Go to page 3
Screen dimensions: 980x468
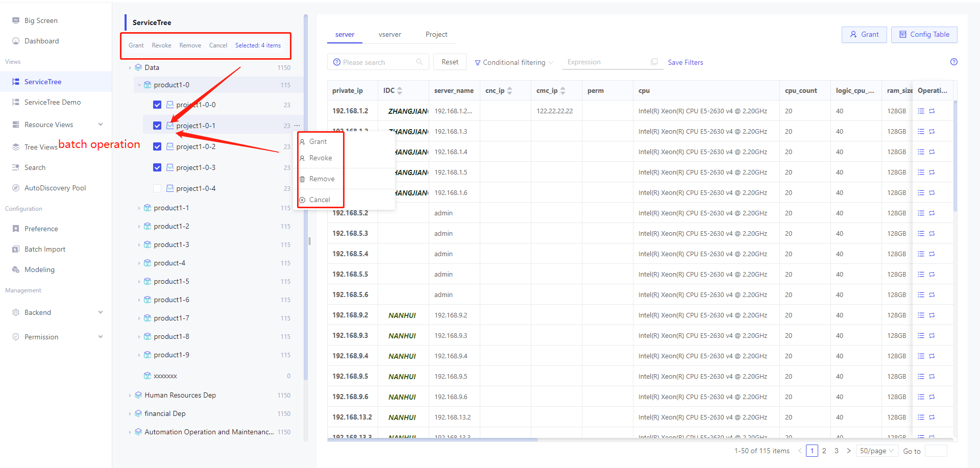pos(837,451)
